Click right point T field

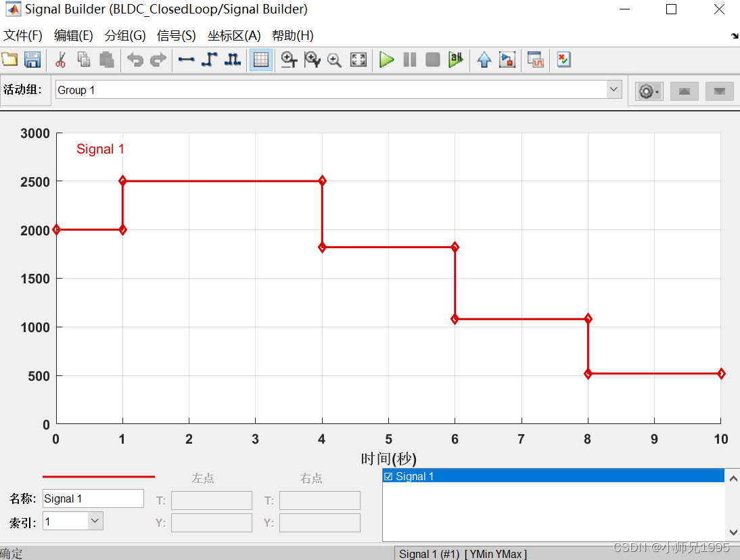319,500
